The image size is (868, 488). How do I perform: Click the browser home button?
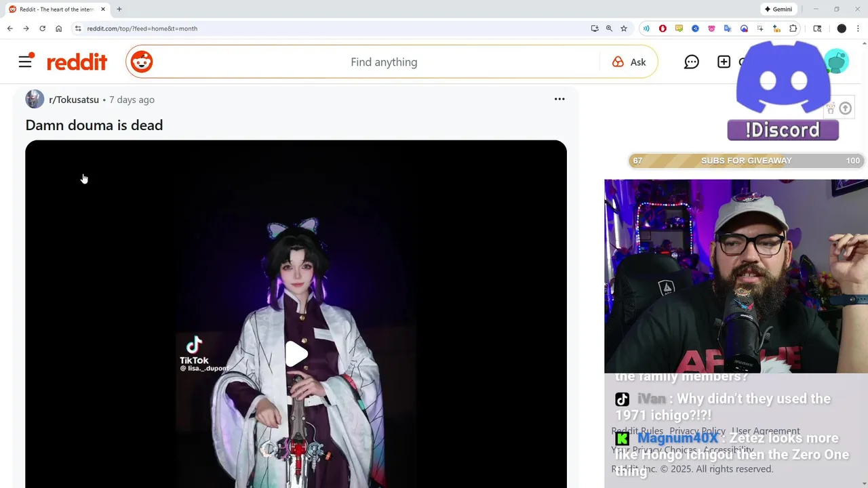(59, 28)
